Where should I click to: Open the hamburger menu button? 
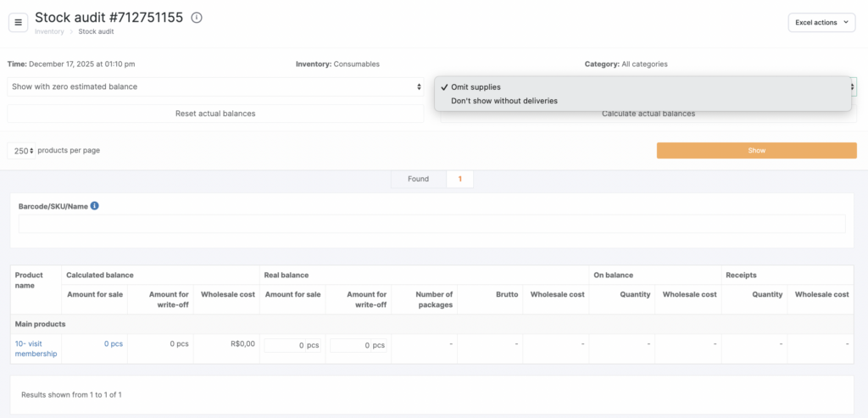click(x=18, y=22)
